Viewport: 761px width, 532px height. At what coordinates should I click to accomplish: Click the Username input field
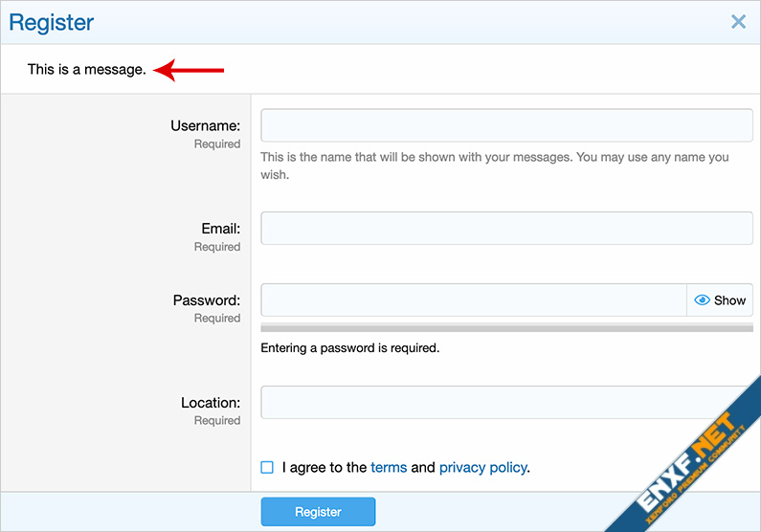[x=506, y=125]
